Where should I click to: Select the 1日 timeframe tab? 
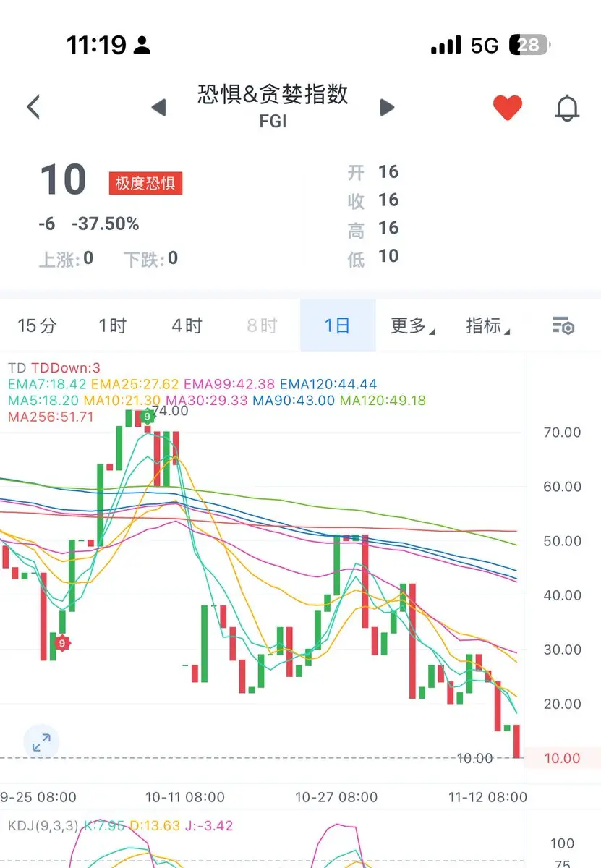tap(338, 325)
